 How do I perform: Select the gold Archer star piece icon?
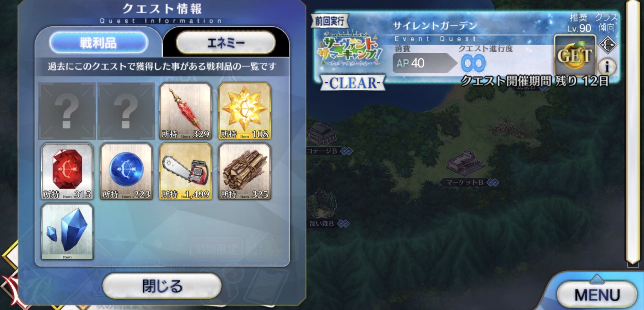[x=245, y=111]
